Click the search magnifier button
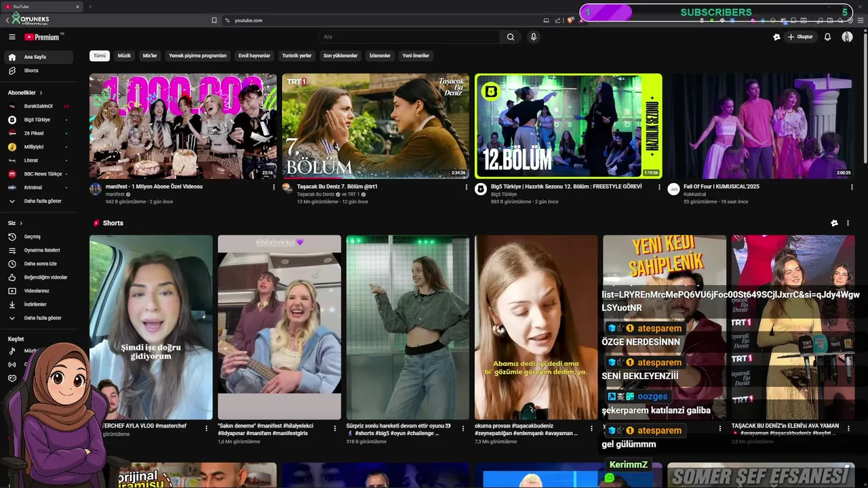The height and width of the screenshot is (488, 868). click(510, 37)
